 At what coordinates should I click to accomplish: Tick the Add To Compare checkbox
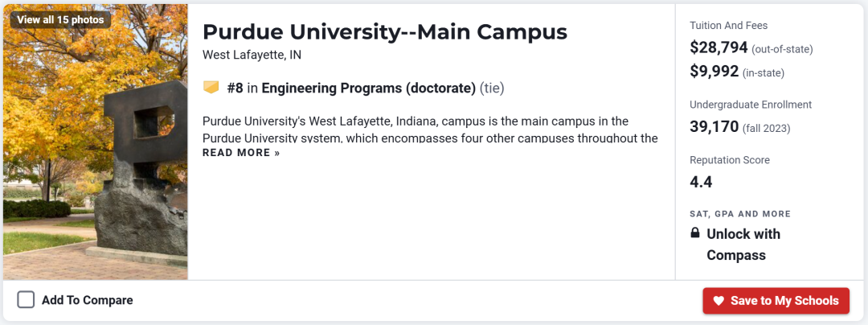click(26, 300)
